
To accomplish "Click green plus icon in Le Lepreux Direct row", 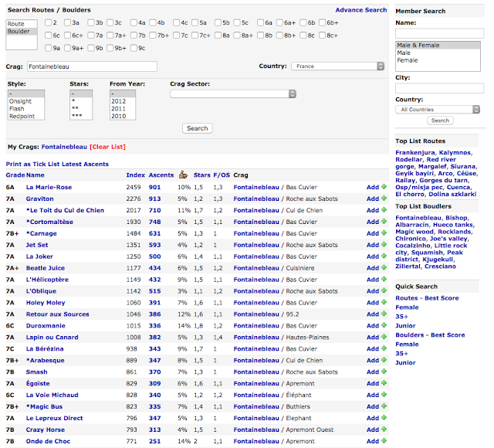I will (384, 418).
